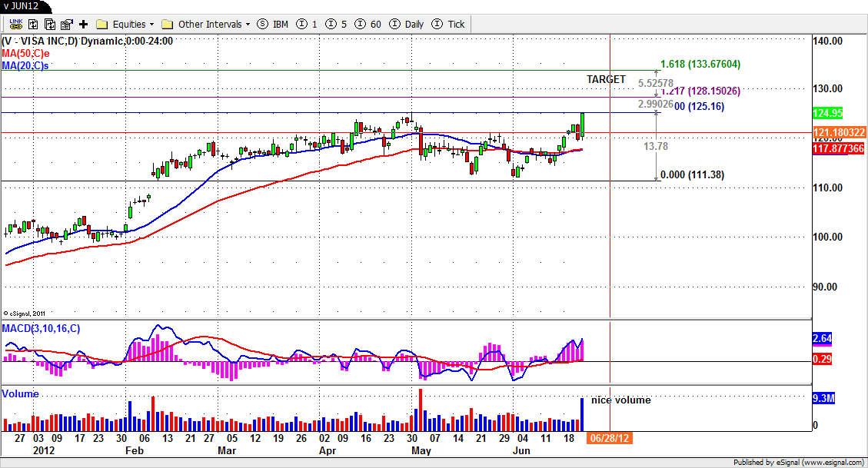
Task: Click the stacked-pages refresh icon
Action: point(50,24)
